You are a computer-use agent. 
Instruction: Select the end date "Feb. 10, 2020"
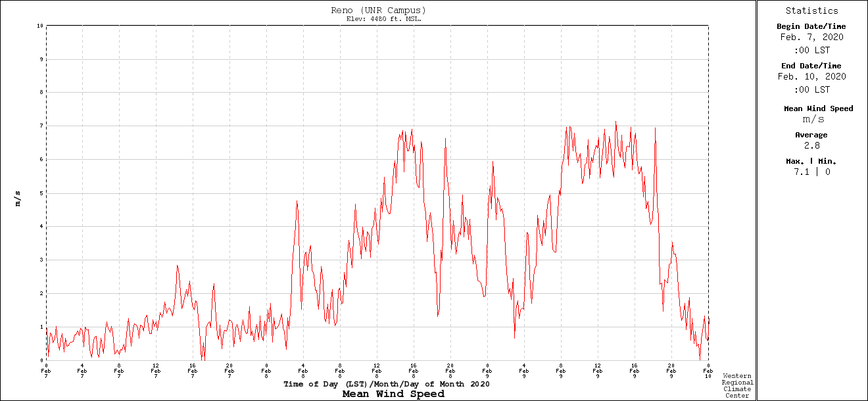click(811, 77)
